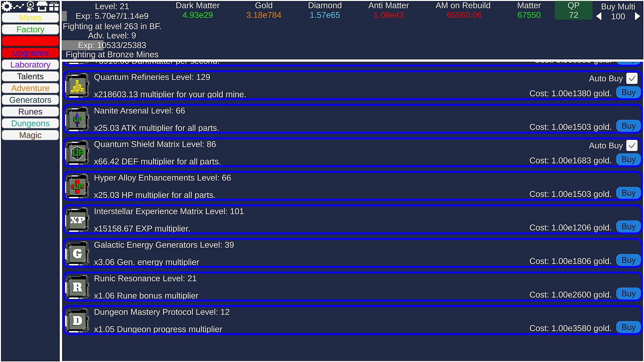Open the Generators tab
The width and height of the screenshot is (644, 362).
pos(30,100)
